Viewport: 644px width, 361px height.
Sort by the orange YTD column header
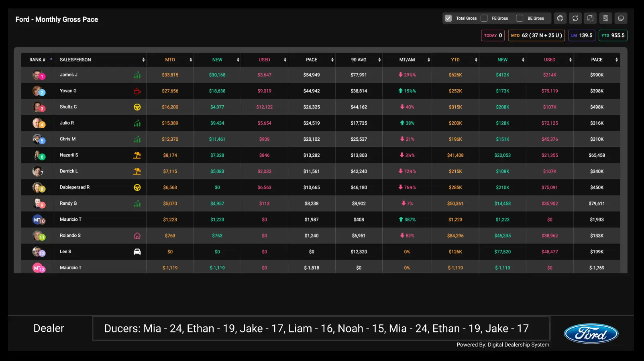coord(455,59)
